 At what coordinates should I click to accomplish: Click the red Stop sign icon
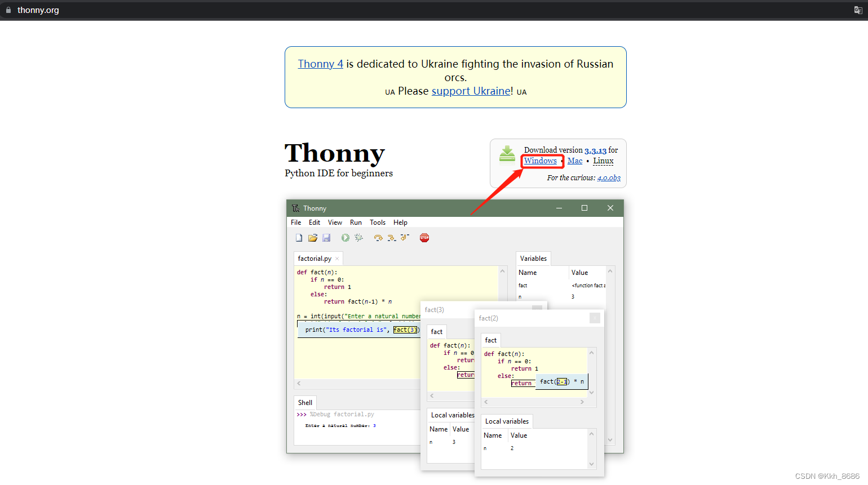pos(424,238)
